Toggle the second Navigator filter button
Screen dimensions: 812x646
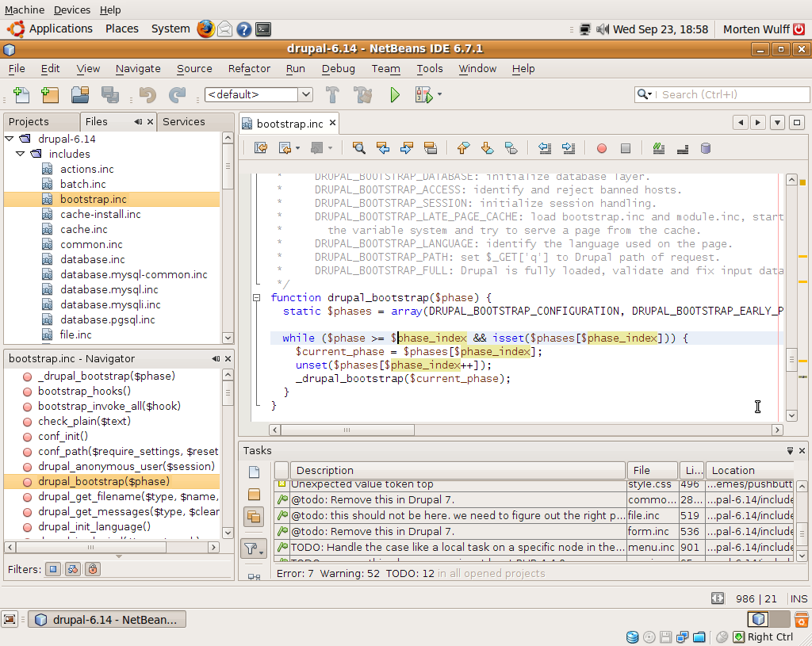click(x=72, y=569)
